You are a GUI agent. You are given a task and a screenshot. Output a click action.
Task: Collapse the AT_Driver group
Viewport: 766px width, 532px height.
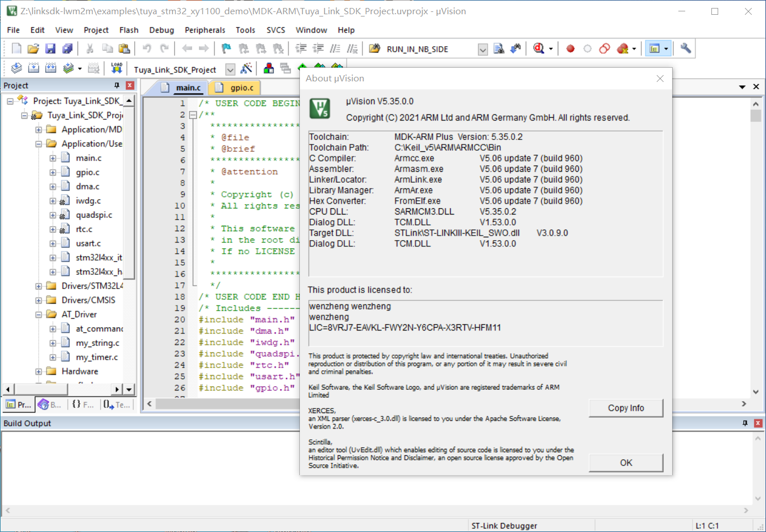click(x=39, y=315)
